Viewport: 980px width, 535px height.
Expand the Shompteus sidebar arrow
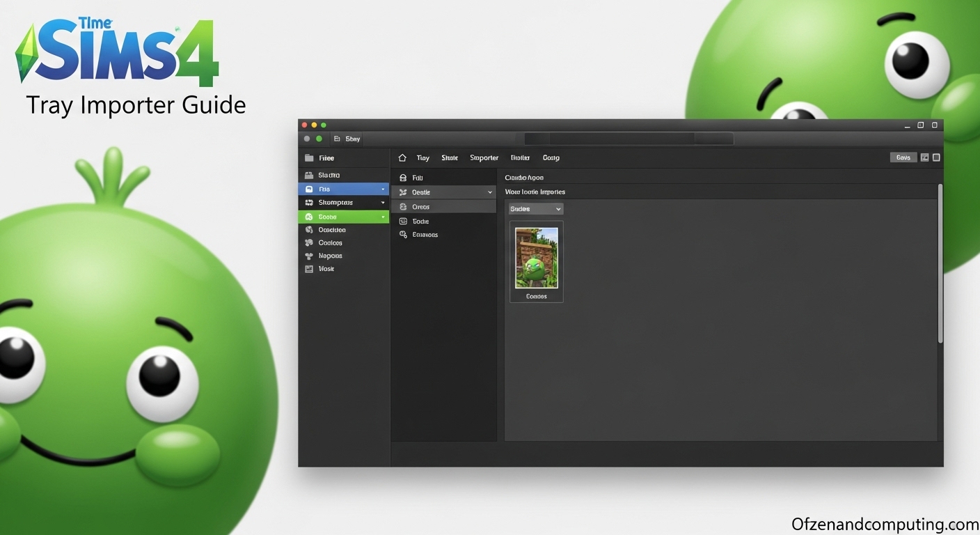[383, 203]
